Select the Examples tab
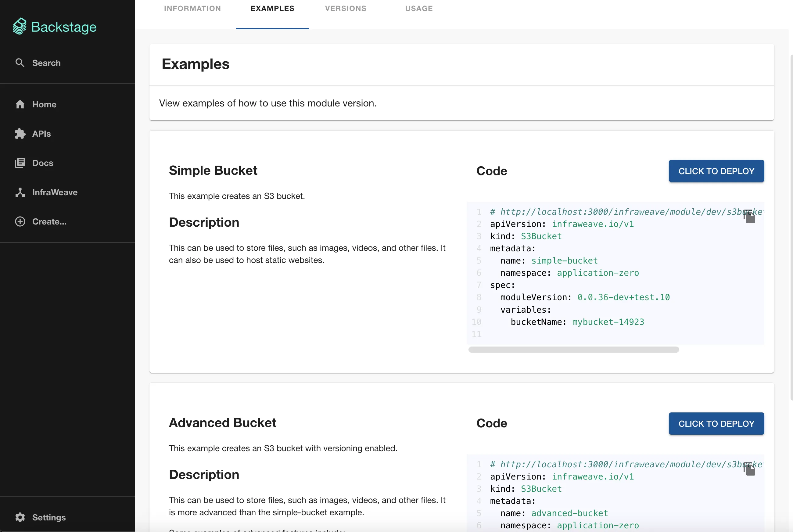 click(x=272, y=9)
